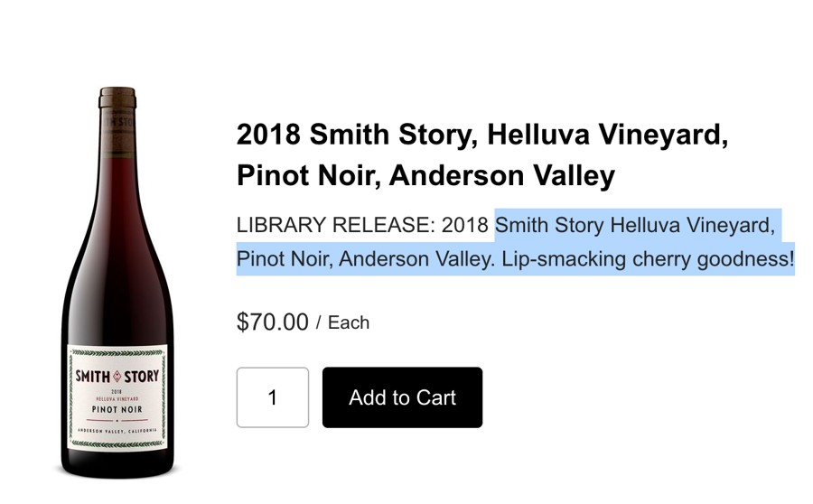Click "Anderson Valley, California" on bottle label
813x504 pixels.
click(117, 432)
